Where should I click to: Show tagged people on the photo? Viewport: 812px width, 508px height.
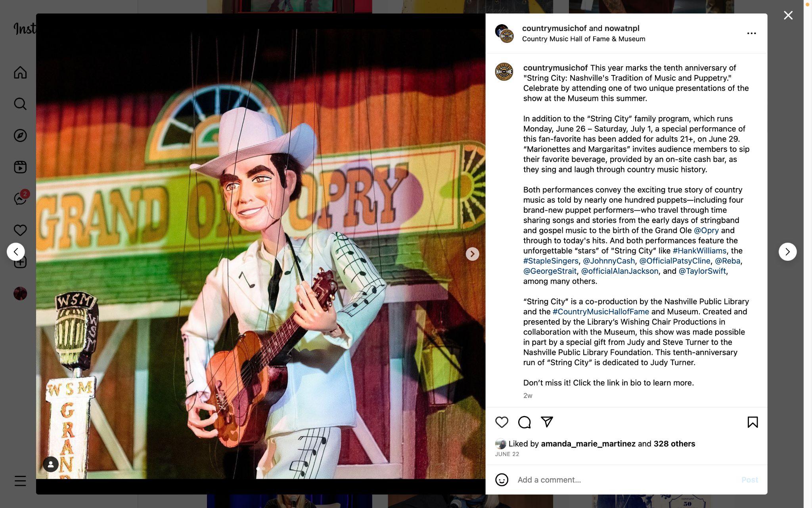tap(51, 464)
